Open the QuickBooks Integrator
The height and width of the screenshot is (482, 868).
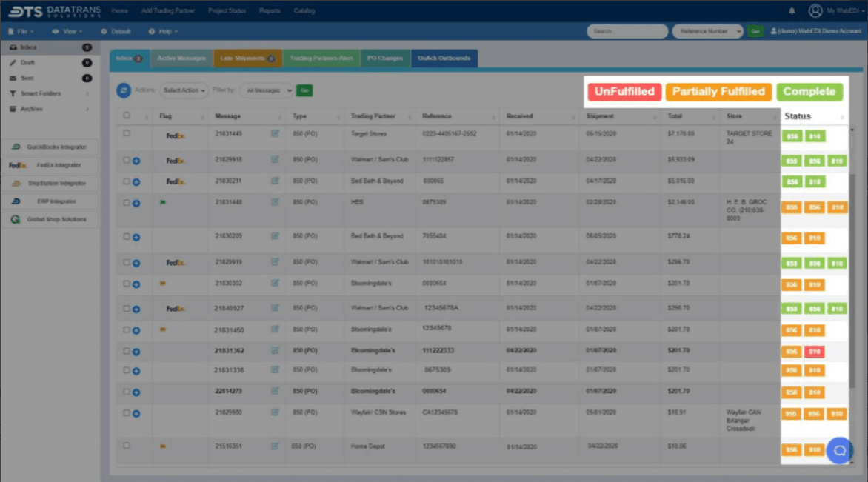50,147
